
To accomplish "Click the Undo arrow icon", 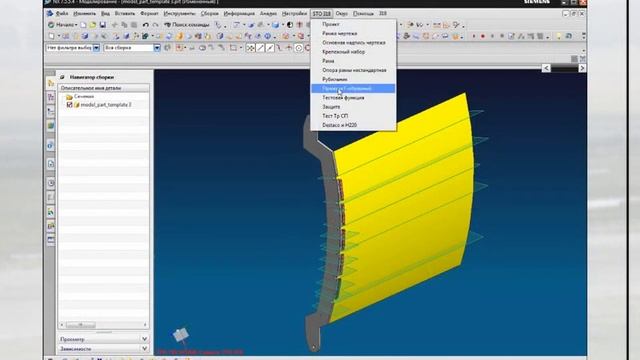I will tap(146, 25).
